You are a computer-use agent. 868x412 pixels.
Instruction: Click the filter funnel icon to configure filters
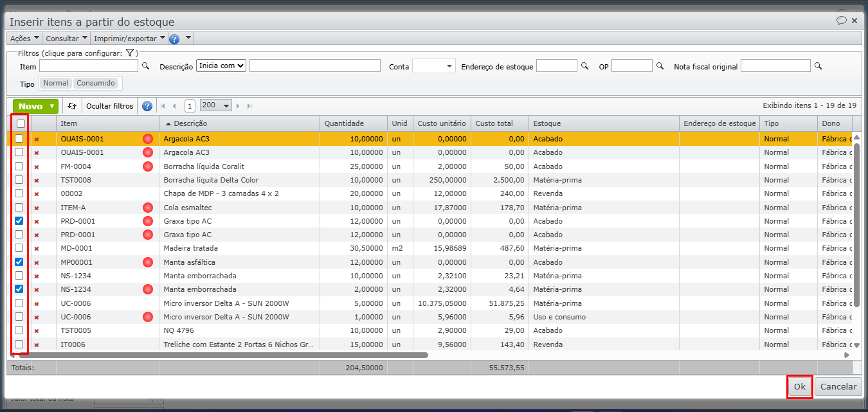[129, 53]
